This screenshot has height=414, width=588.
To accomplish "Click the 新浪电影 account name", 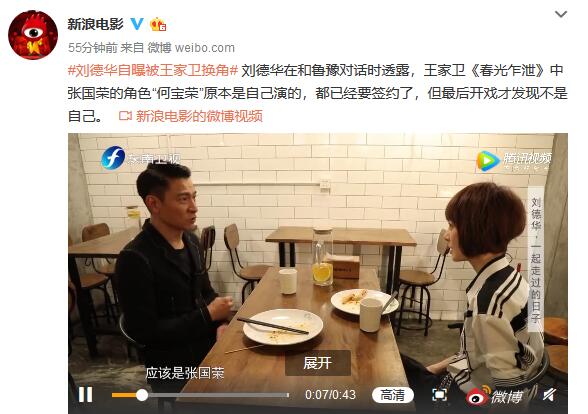I will 95,24.
